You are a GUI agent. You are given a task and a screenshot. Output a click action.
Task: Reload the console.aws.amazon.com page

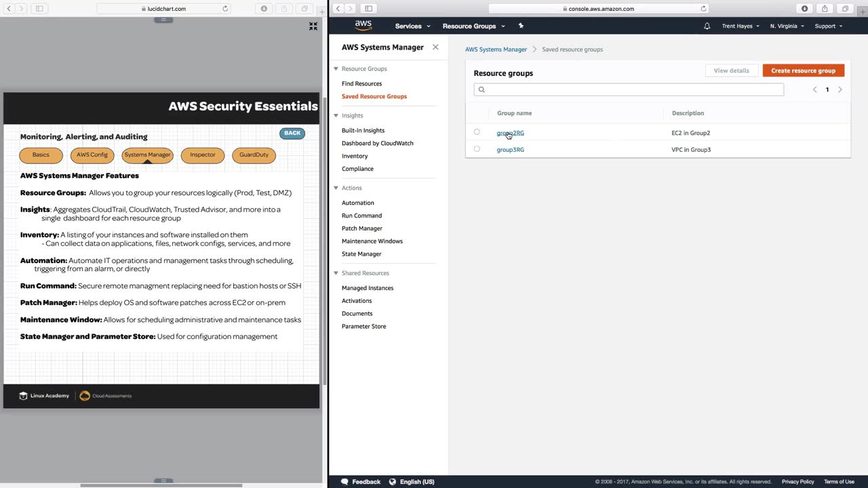coord(703,9)
